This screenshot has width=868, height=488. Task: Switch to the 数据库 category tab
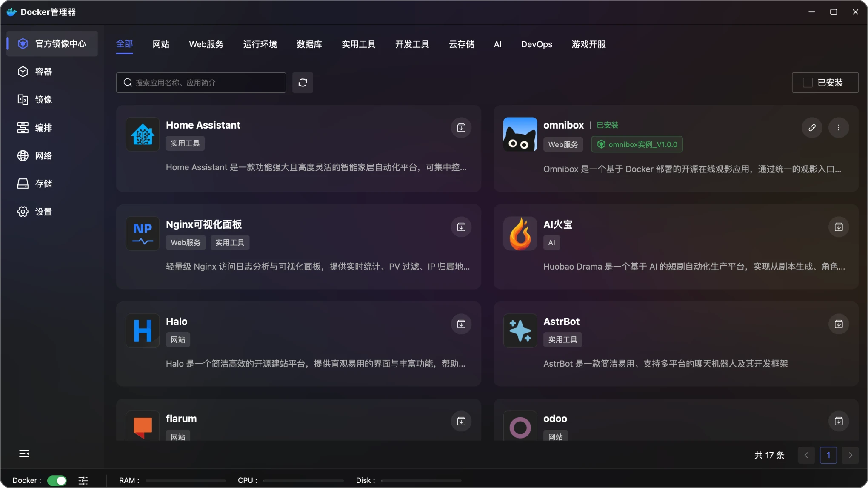click(309, 44)
